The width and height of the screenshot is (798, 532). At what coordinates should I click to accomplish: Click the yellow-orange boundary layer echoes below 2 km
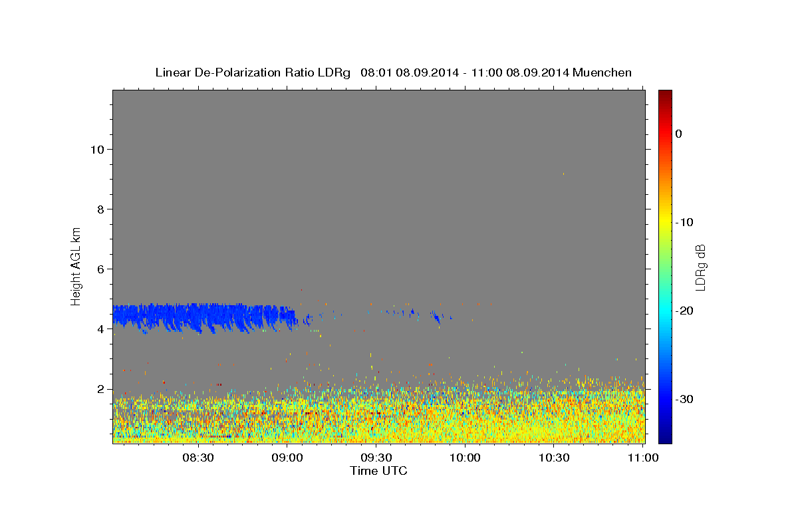click(x=379, y=416)
